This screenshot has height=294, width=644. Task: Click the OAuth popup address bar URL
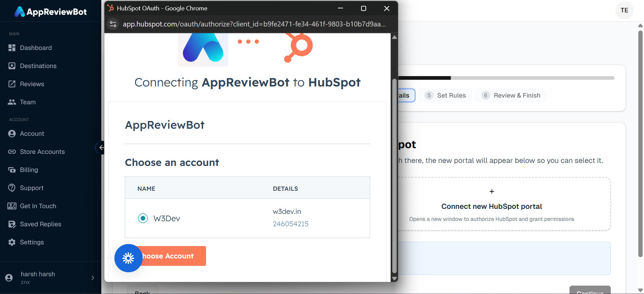254,24
